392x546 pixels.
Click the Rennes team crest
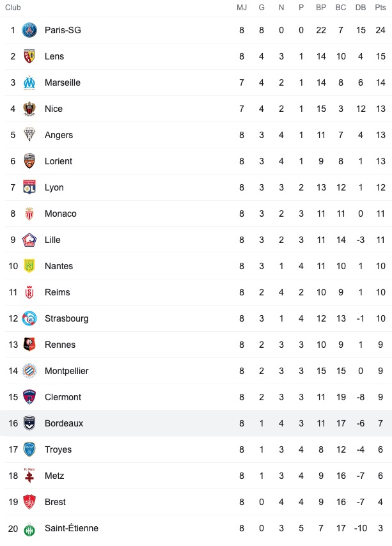[29, 345]
